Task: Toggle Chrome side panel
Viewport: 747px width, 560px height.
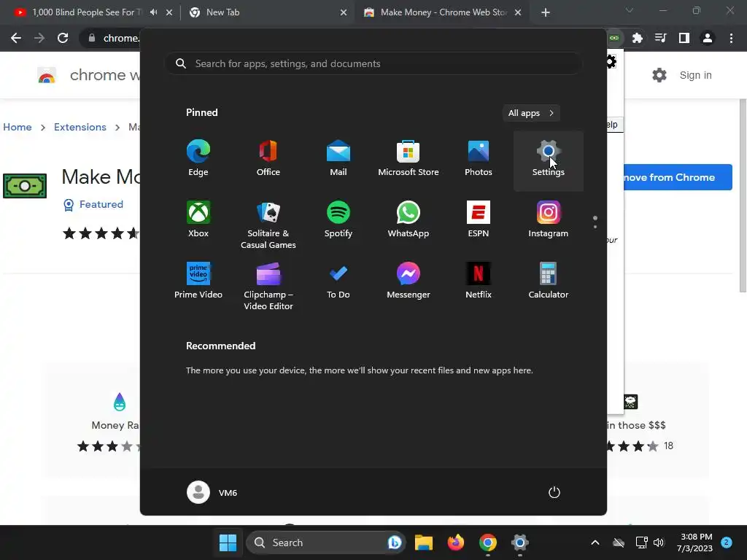Action: [684, 38]
